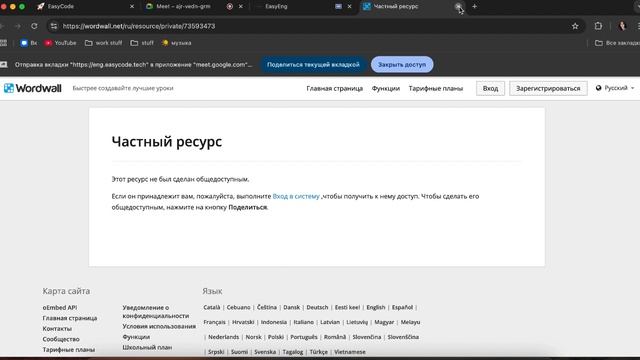Switch language to Français

point(215,322)
